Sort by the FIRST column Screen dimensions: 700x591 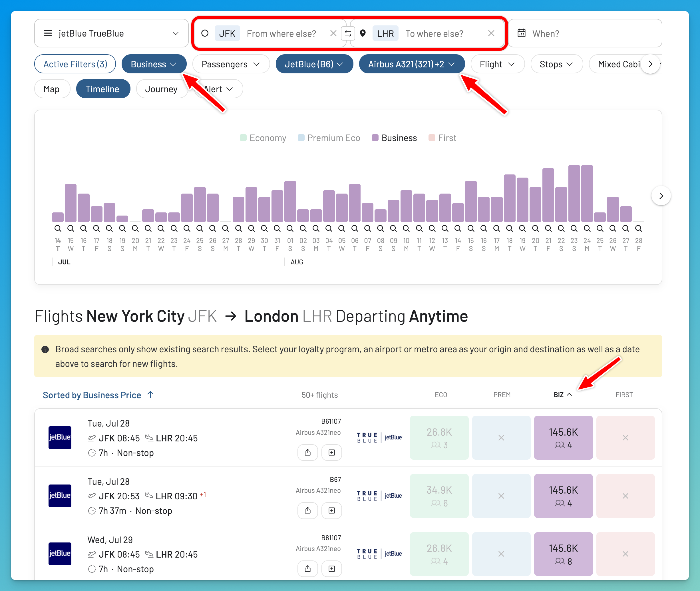(624, 395)
